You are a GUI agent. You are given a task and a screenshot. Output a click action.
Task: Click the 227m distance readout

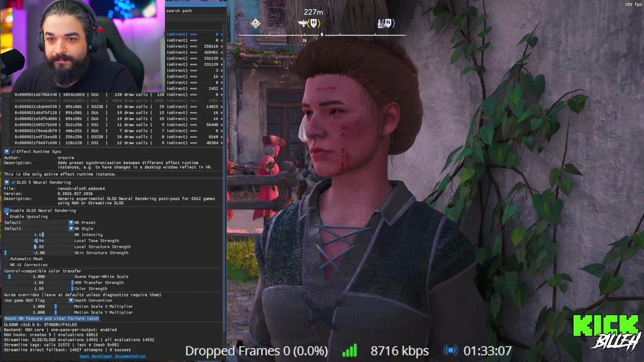coord(313,12)
